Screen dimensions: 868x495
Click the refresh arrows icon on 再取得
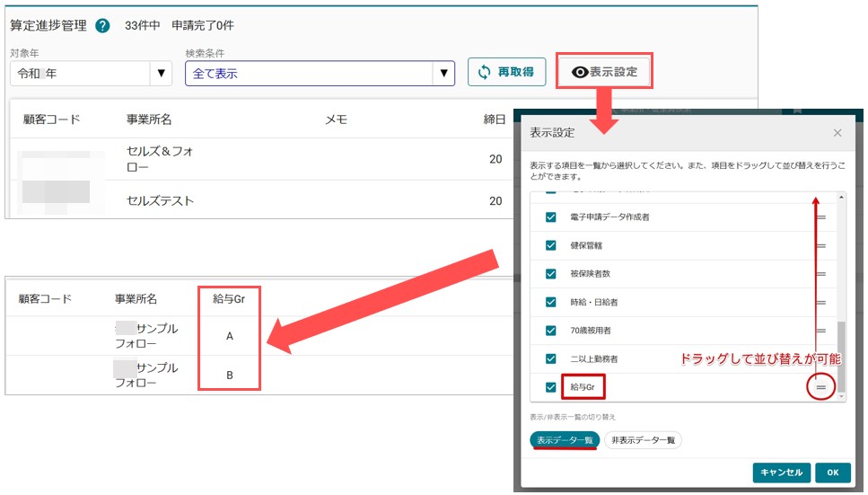[x=484, y=73]
